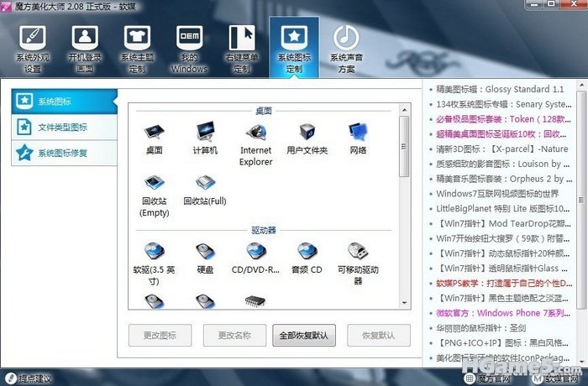This screenshot has width=588, height=386.
Task: Open link 清新3D图标：【X-parcel】-Nature
Action: [x=502, y=149]
